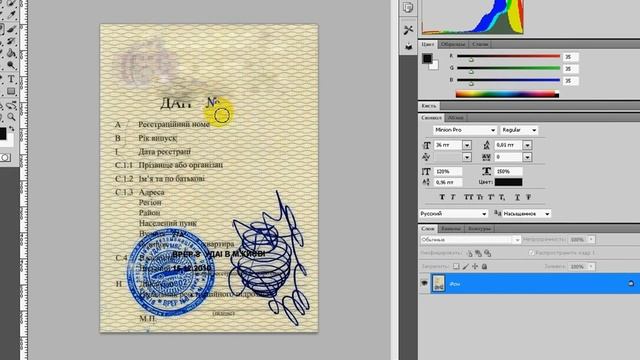The width and height of the screenshot is (640, 360).
Task: Switch to the Каналы channels tab
Action: click(x=451, y=229)
